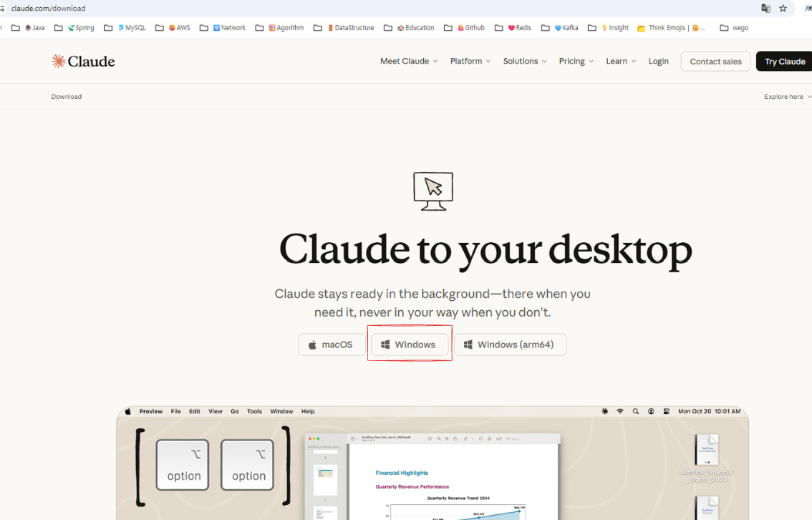Click the Contact sales button

715,61
